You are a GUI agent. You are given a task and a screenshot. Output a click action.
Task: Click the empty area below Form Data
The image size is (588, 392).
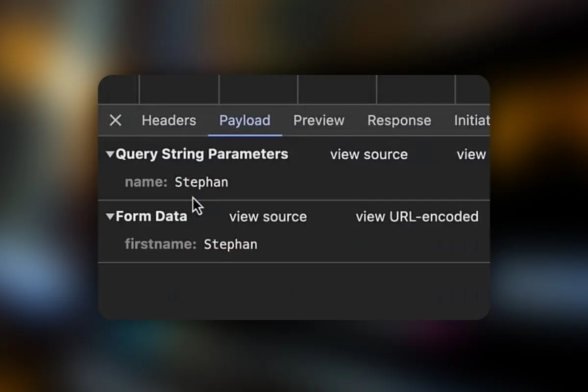[294, 291]
